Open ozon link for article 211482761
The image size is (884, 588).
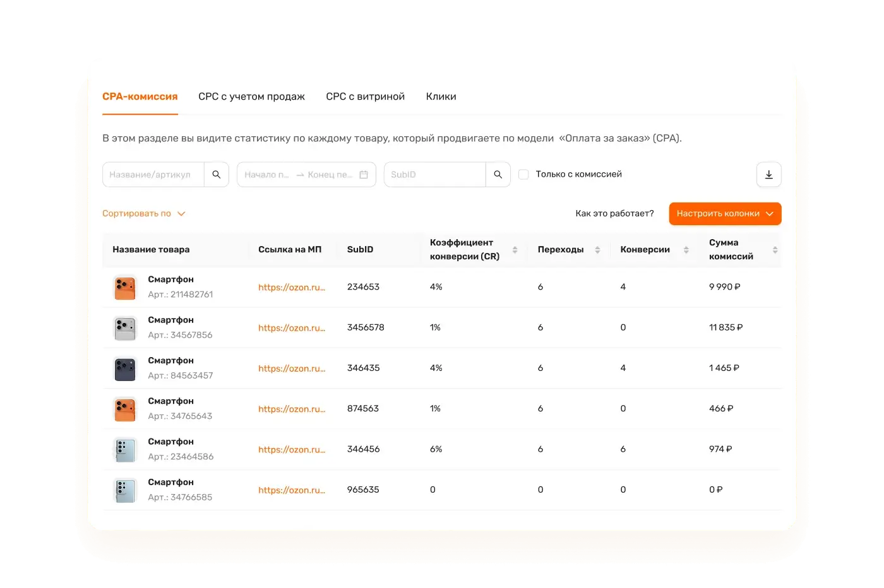[x=292, y=287]
